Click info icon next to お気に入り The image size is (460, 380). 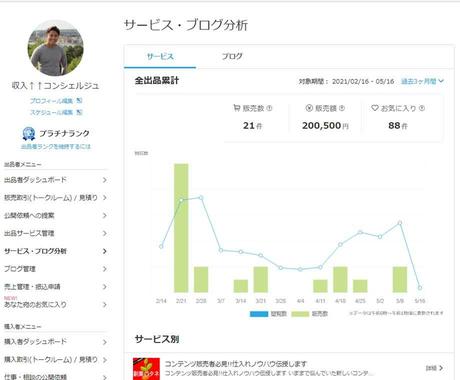pyautogui.click(x=422, y=108)
